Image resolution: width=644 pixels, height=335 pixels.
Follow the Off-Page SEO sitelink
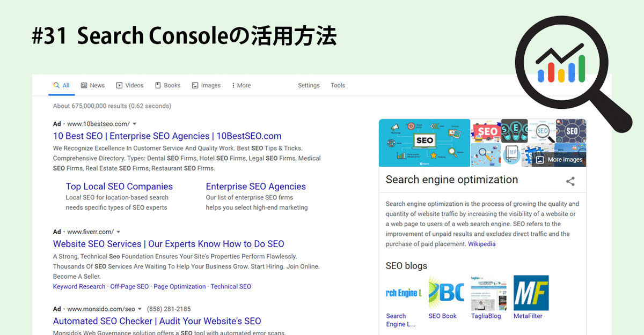(x=129, y=287)
